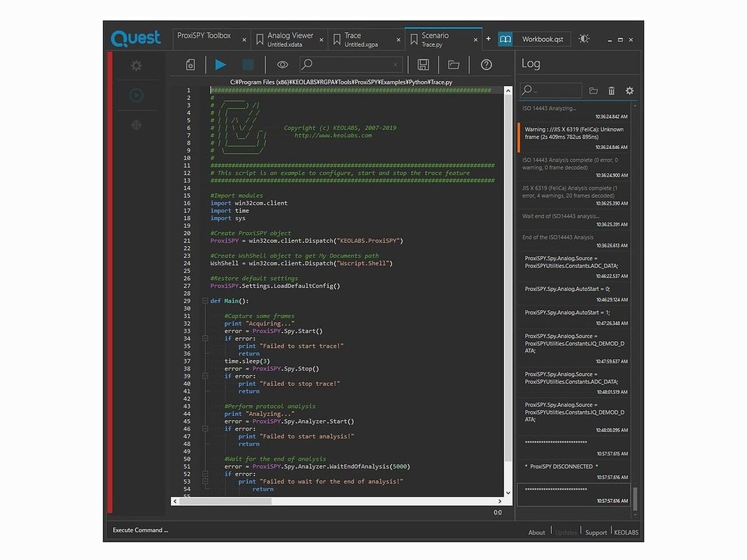Click the bookmark icon on the Scenario tab
Screen dimensions: 747x560
[x=414, y=40]
